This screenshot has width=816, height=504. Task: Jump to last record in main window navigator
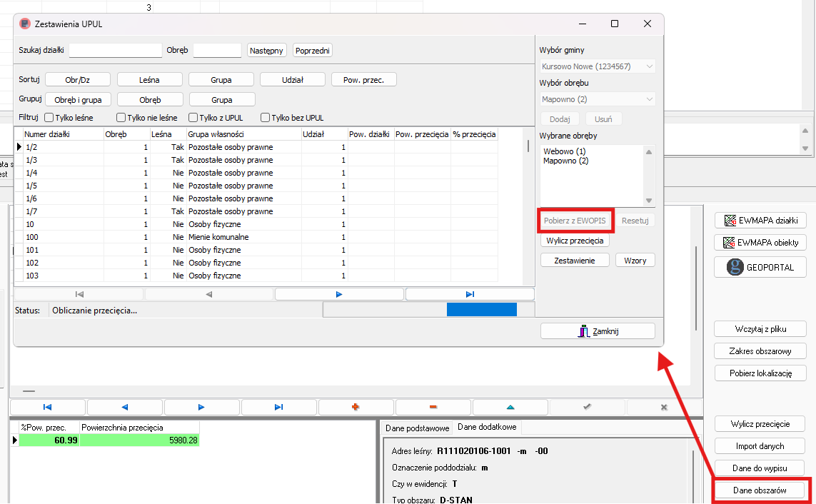[x=278, y=407]
